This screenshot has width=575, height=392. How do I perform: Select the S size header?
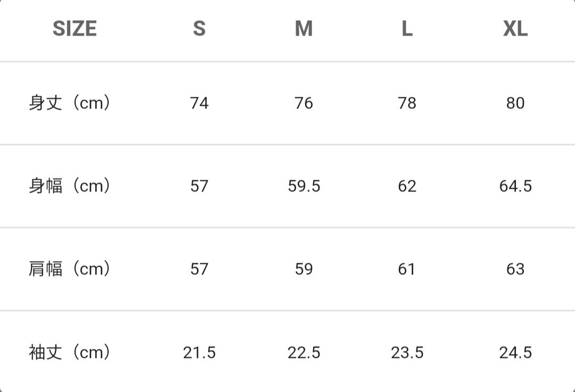(x=199, y=29)
